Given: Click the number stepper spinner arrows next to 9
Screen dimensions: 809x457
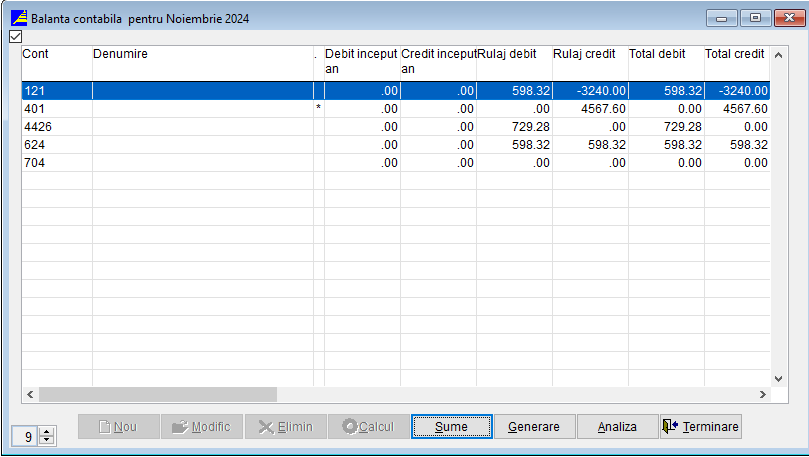Looking at the screenshot, I should [x=47, y=436].
